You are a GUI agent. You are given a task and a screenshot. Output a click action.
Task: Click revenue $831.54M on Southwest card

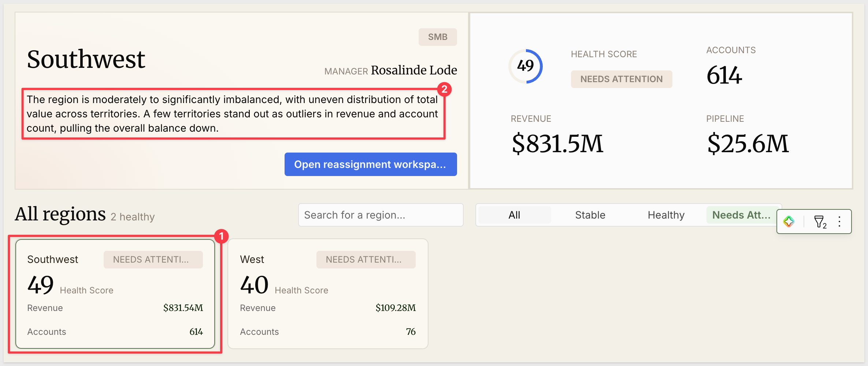183,308
